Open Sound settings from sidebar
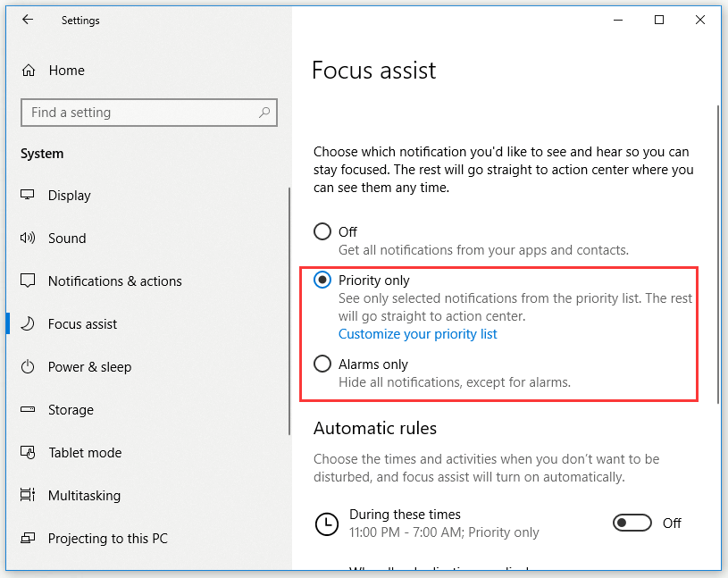 [x=28, y=238]
